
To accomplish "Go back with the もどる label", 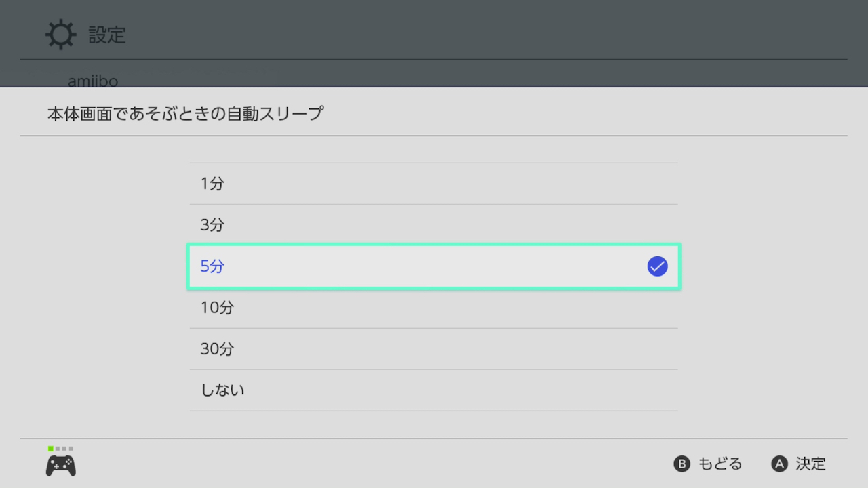I will point(719,464).
